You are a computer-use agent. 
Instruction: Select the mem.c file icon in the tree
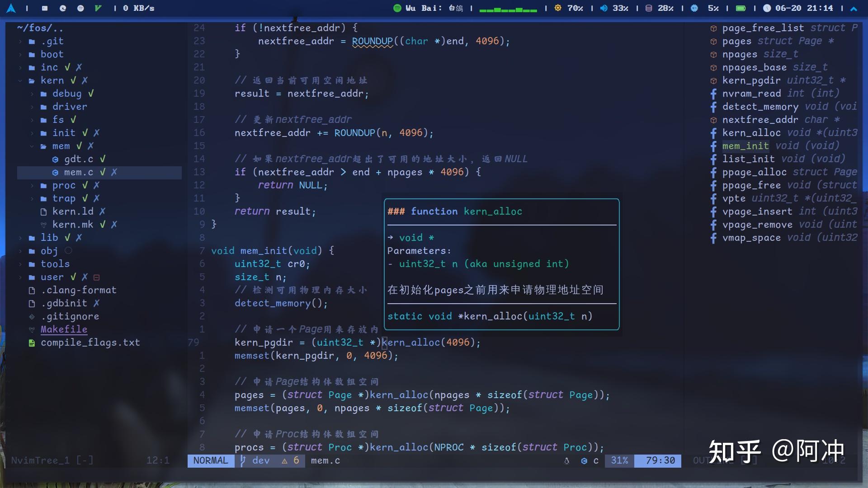55,172
